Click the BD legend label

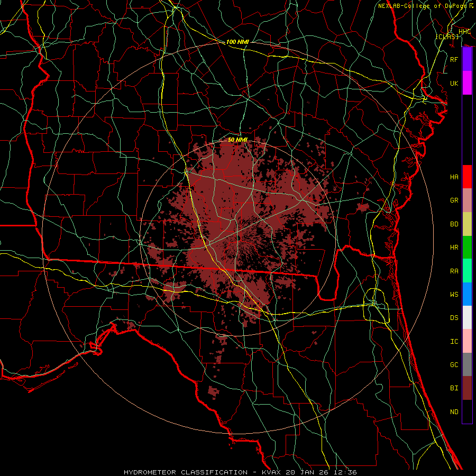click(454, 224)
